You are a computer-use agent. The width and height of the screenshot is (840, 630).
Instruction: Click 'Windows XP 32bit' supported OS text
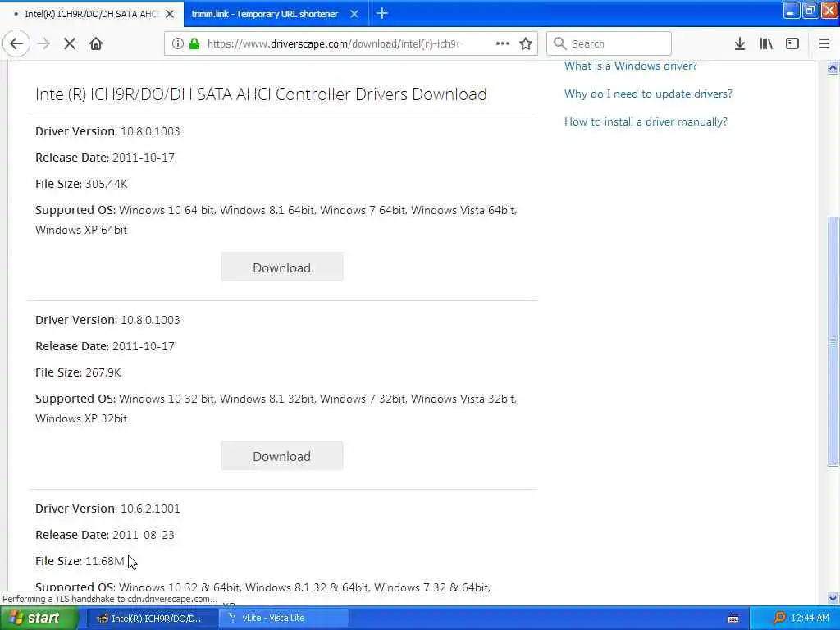[x=81, y=418]
